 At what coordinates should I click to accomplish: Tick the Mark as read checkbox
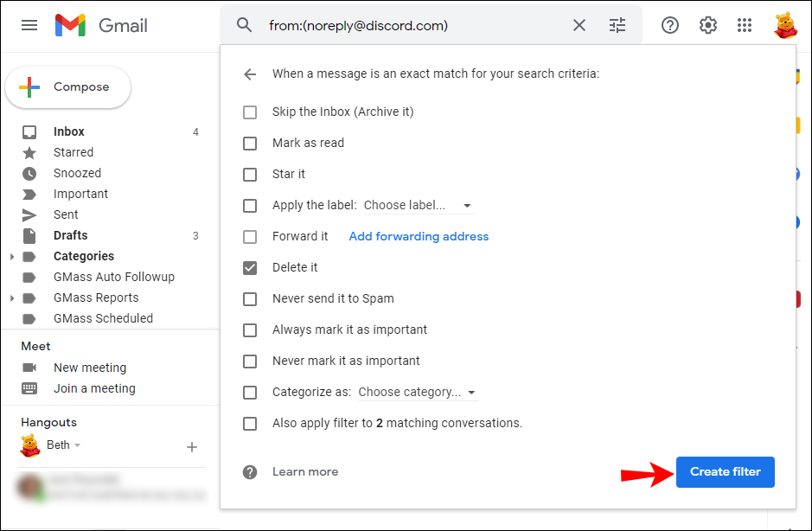coord(250,143)
